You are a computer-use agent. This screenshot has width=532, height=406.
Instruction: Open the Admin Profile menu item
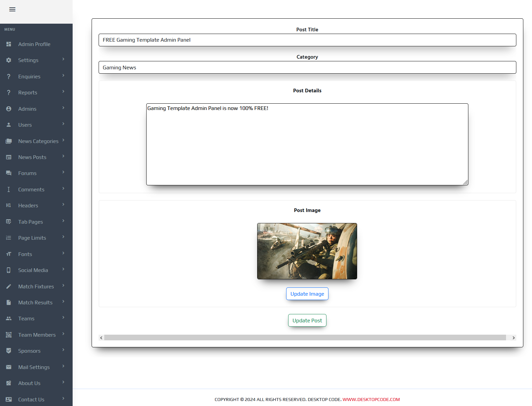click(34, 44)
